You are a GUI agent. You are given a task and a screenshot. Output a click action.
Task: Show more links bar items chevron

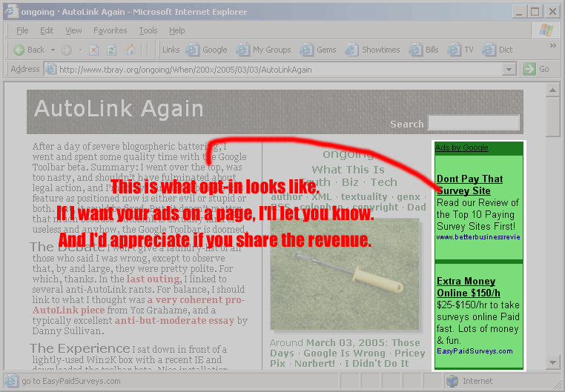552,46
